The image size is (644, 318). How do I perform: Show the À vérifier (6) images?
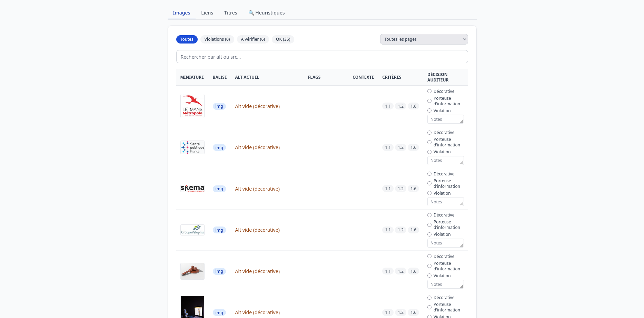pyautogui.click(x=253, y=39)
